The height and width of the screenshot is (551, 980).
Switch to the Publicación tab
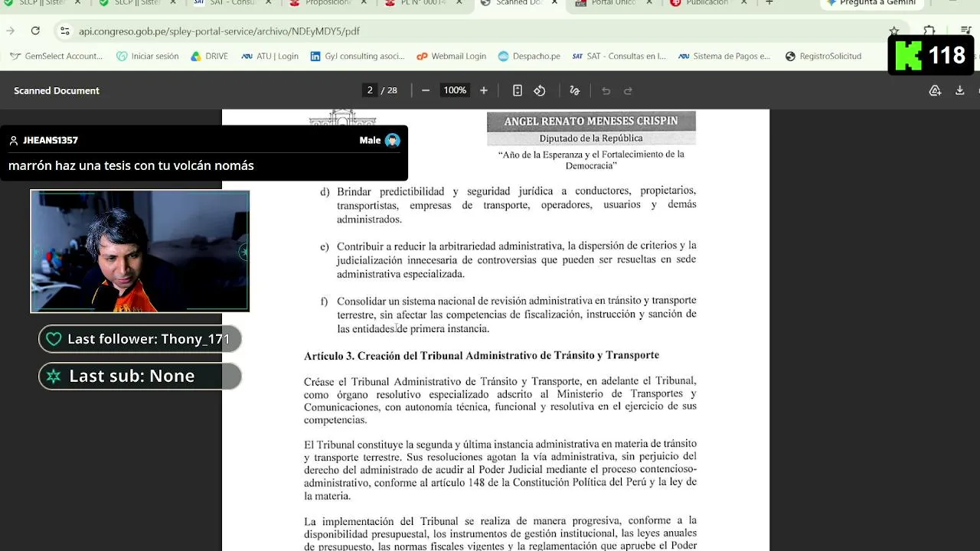pos(701,3)
